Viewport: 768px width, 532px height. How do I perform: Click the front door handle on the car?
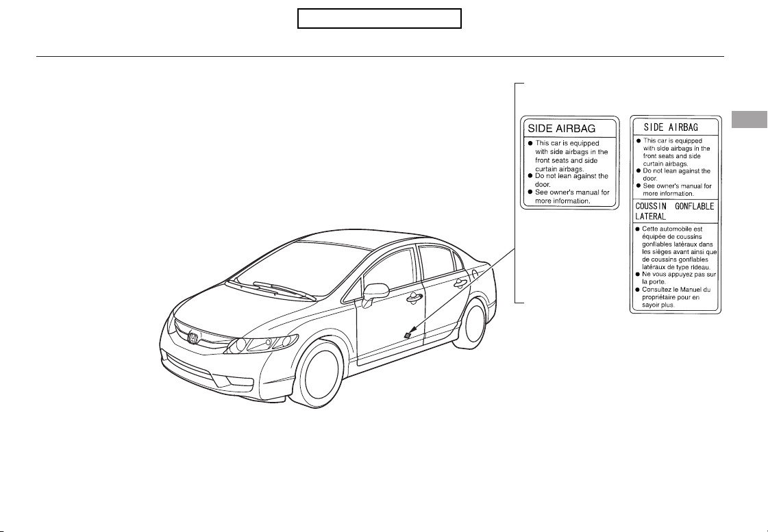[415, 297]
